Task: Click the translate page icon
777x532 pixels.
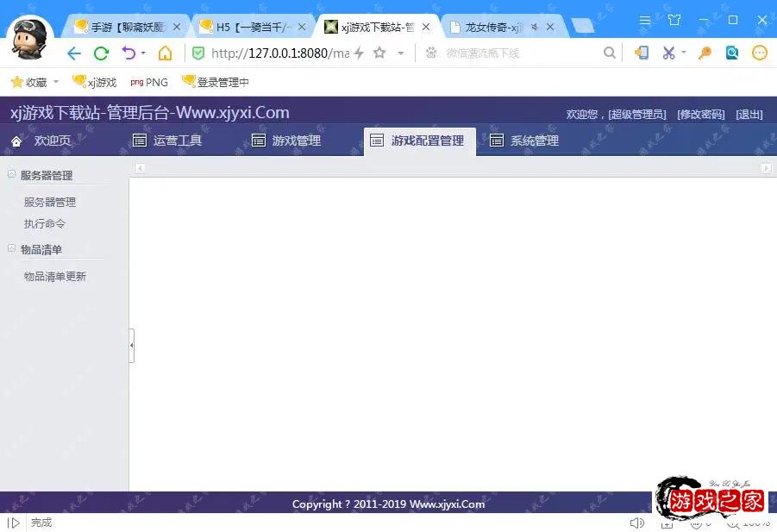Action: pyautogui.click(x=732, y=53)
